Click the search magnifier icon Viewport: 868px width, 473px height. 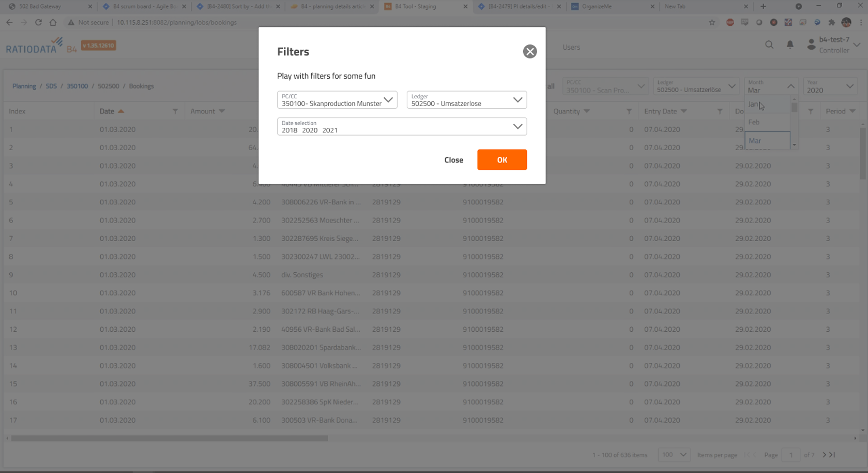coord(769,45)
